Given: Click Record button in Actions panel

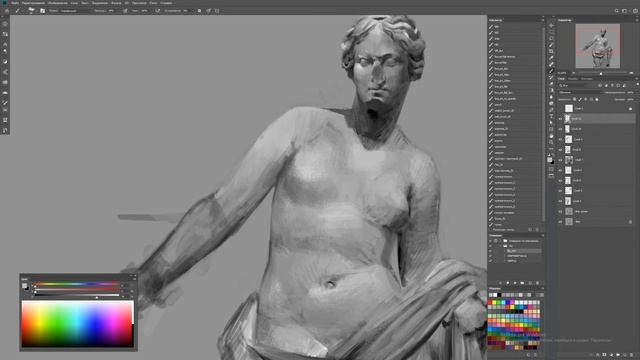Looking at the screenshot, I should [x=508, y=283].
